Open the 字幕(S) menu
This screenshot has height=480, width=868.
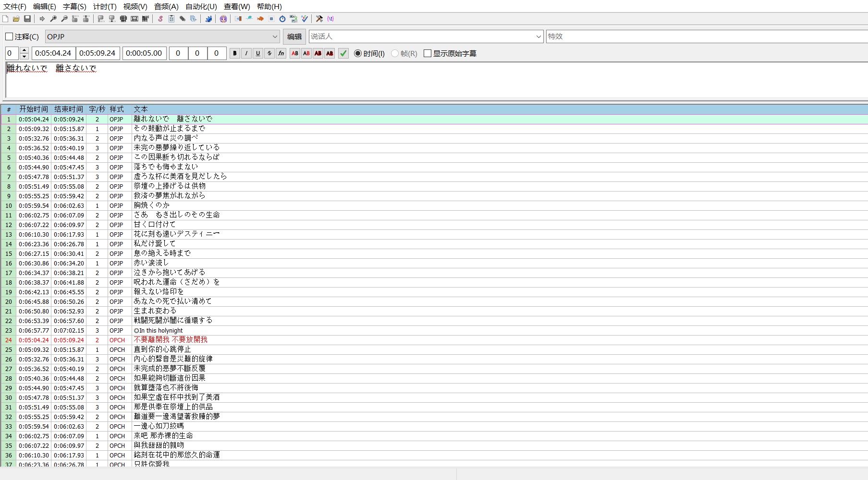(74, 7)
